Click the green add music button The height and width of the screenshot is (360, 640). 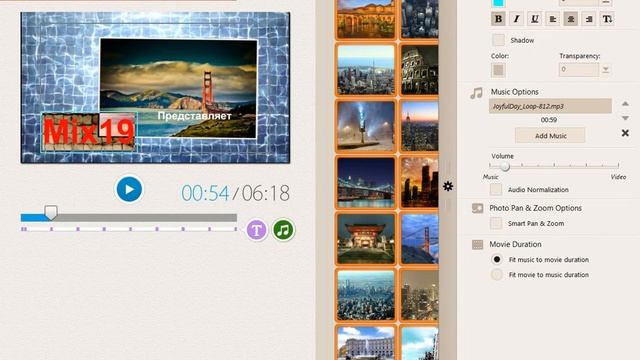tap(283, 230)
